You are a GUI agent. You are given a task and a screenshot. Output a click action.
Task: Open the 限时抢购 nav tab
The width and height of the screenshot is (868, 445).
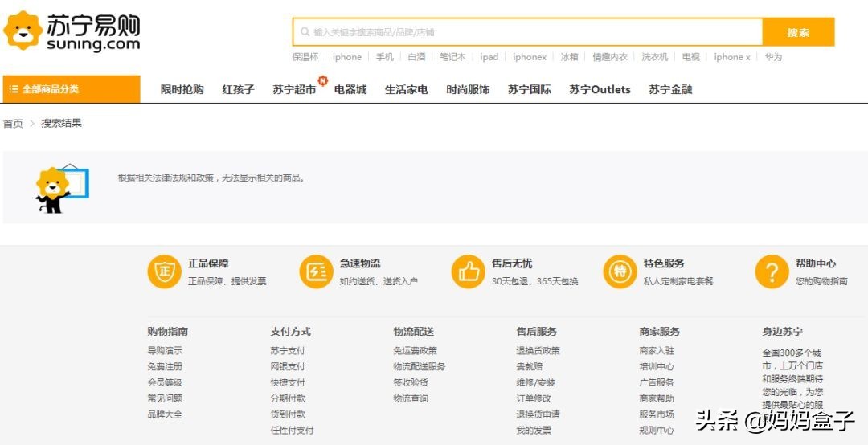(182, 90)
